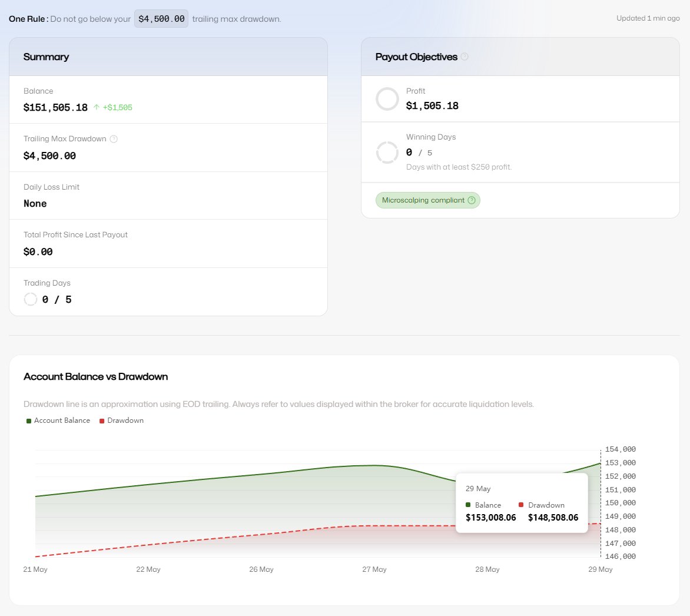
Task: Click the Microscalping compliant badge
Action: tap(428, 200)
